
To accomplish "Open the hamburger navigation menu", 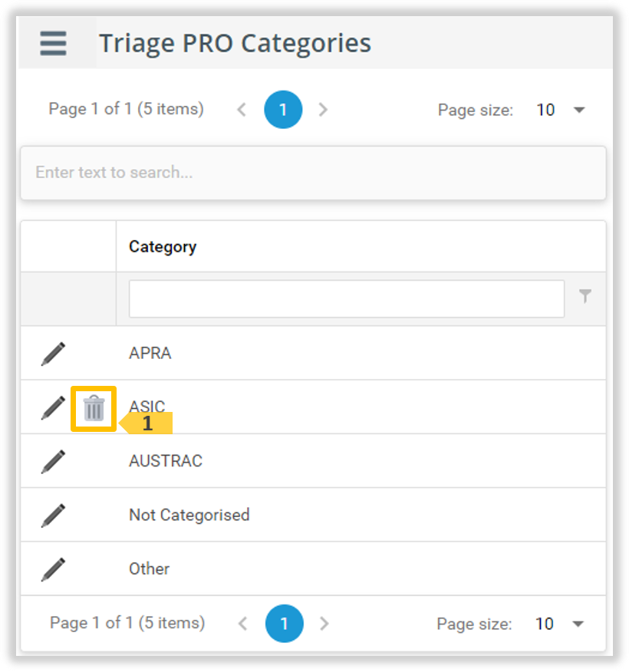I will [53, 43].
